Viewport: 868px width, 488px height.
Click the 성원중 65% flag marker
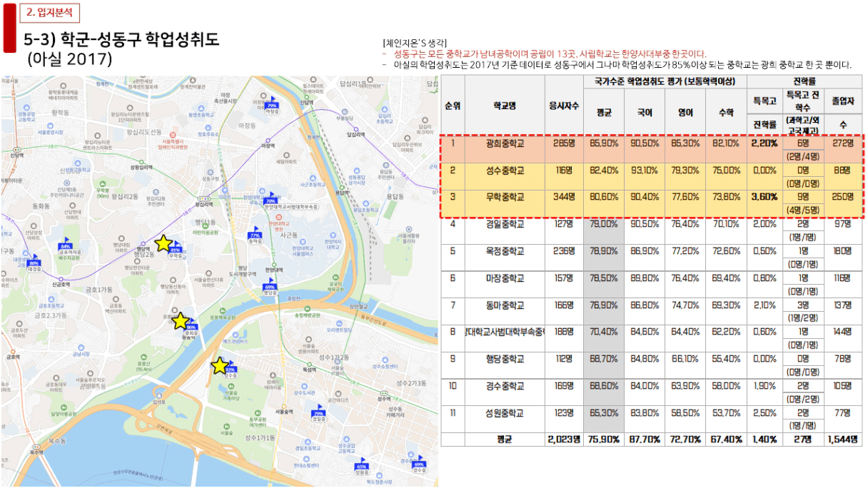361,466
